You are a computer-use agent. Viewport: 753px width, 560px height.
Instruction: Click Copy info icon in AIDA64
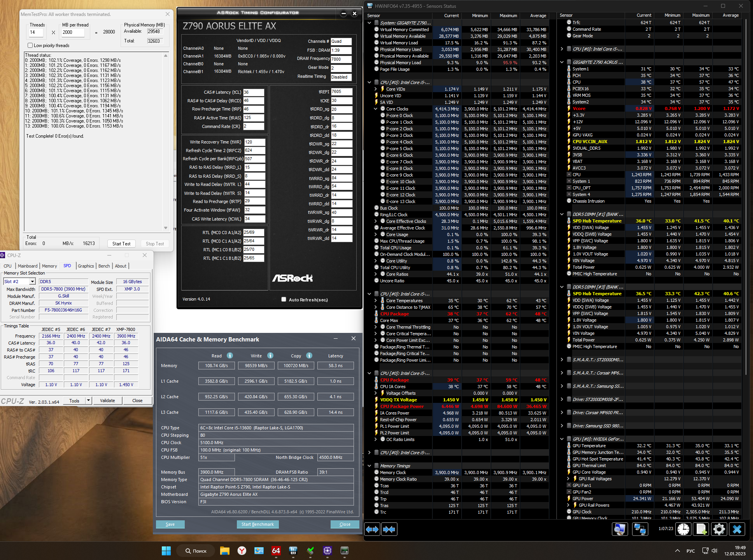[309, 355]
